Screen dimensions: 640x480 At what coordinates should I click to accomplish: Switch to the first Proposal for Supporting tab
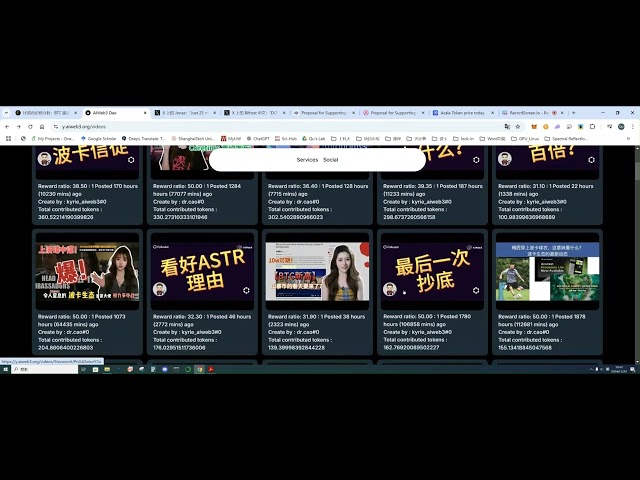point(324,113)
